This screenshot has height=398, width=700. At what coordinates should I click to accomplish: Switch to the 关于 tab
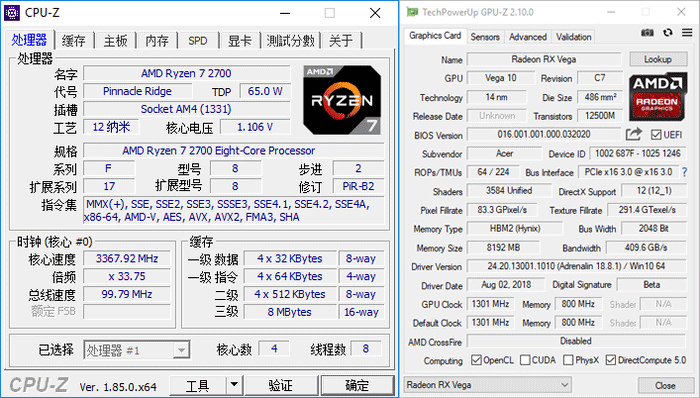point(341,41)
